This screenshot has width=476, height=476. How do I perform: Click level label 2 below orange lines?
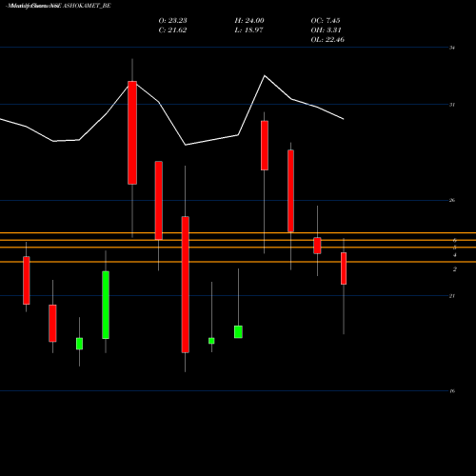click(x=455, y=269)
